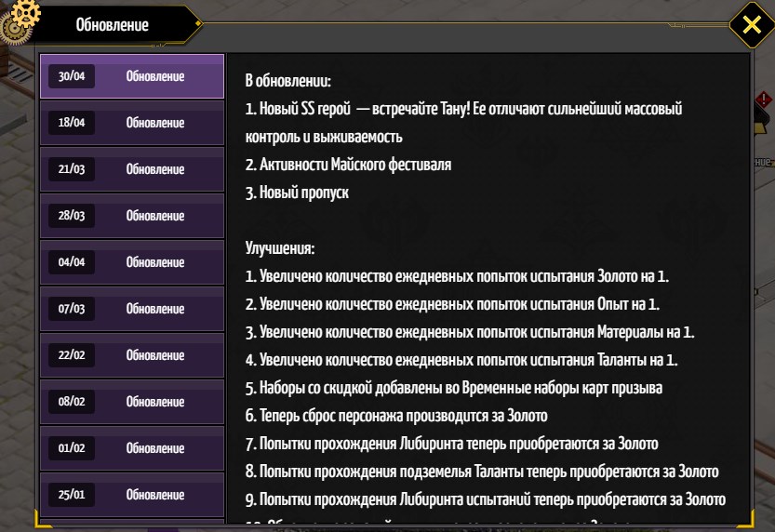Close the update window with yellow X
This screenshot has height=532, width=775.
[750, 25]
